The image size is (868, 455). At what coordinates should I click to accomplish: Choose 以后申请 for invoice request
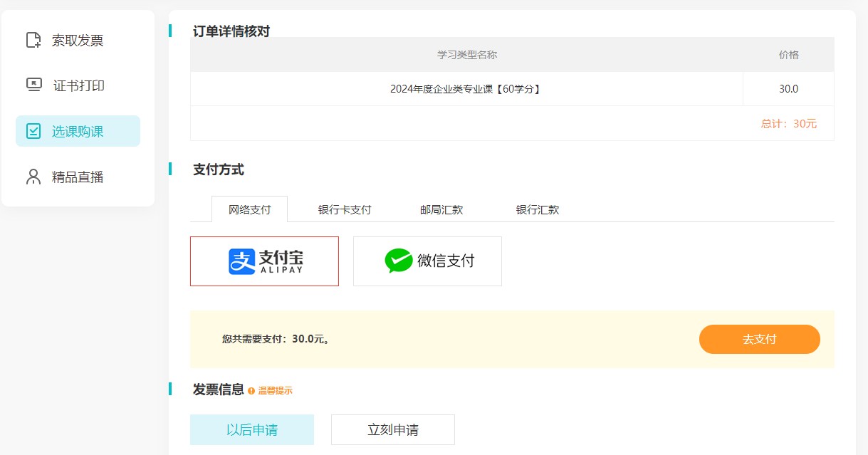[x=251, y=430]
